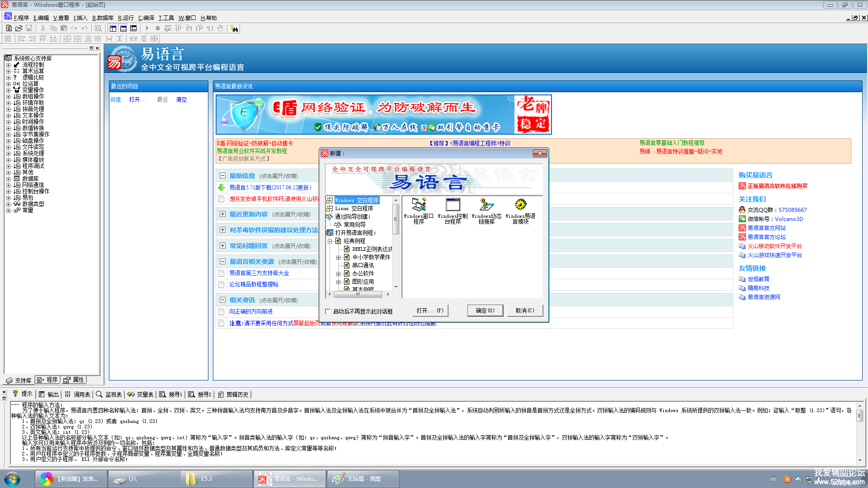Image resolution: width=868 pixels, height=488 pixels.
Task: Expand the 常见问题回答 news section
Action: click(x=222, y=246)
